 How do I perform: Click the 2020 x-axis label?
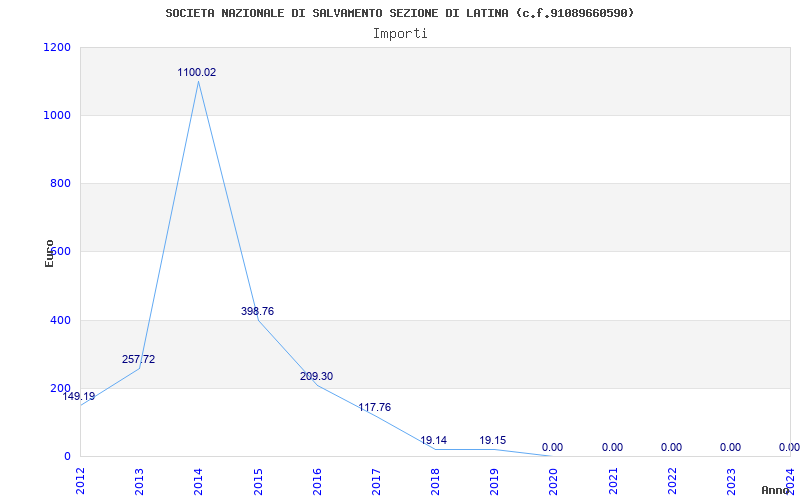pyautogui.click(x=554, y=481)
